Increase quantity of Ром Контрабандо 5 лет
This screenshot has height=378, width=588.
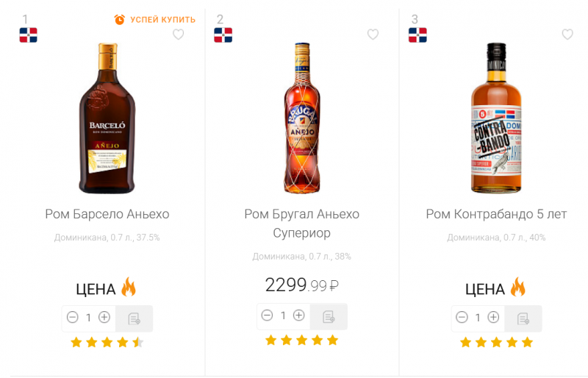pos(494,318)
